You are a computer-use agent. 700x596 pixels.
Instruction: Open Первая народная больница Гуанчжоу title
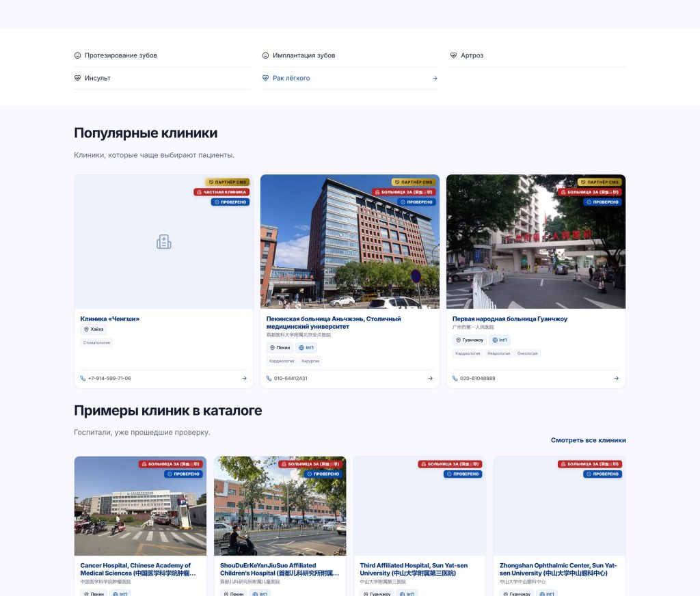point(510,319)
